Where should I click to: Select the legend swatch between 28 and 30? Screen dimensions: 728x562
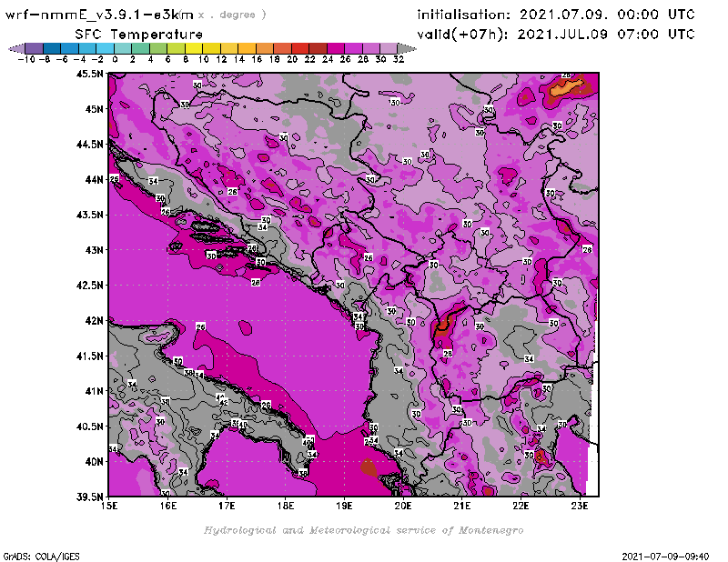(371, 48)
